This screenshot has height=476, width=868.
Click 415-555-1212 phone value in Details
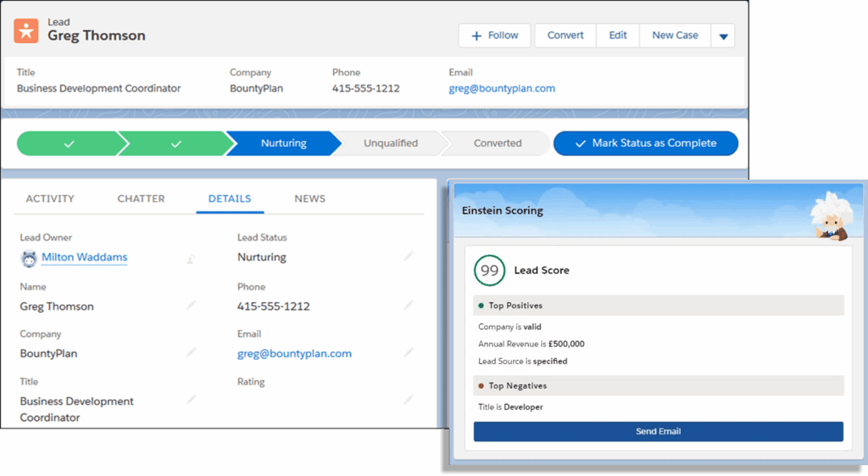click(x=274, y=306)
